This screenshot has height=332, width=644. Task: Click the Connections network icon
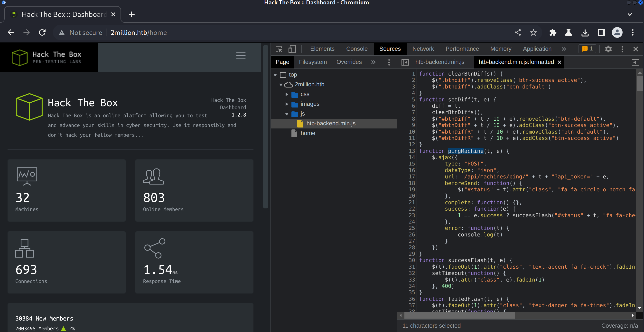pos(25,248)
